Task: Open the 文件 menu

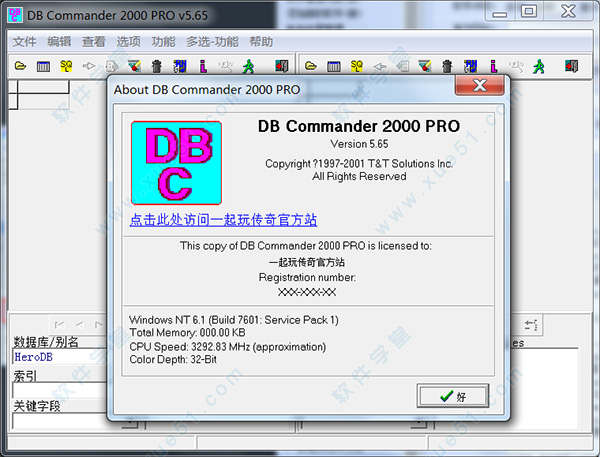Action: click(24, 41)
